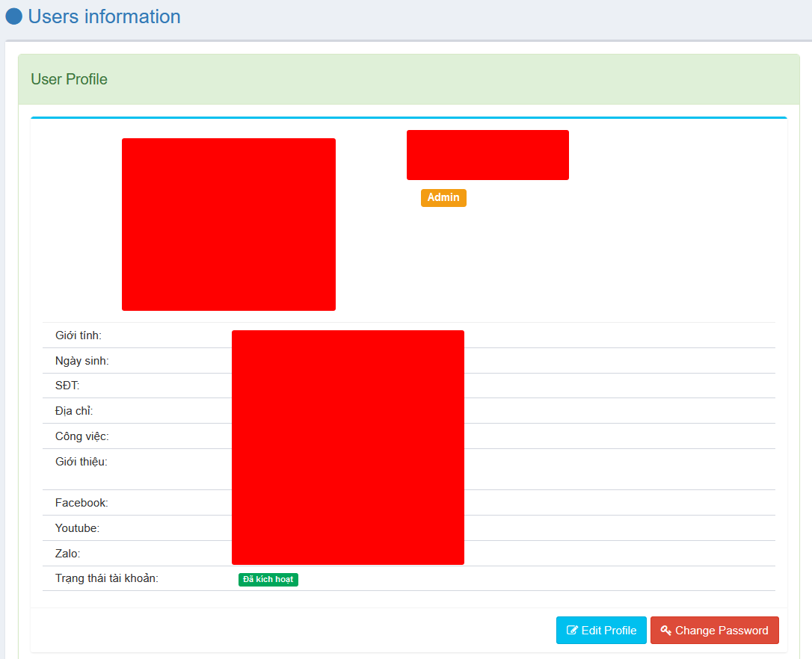This screenshot has height=659, width=812.
Task: Click the blue circle icon beside Users information
Action: [13, 16]
